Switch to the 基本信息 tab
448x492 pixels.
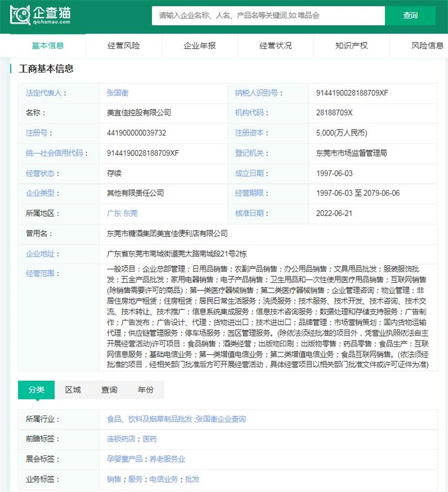(48, 45)
